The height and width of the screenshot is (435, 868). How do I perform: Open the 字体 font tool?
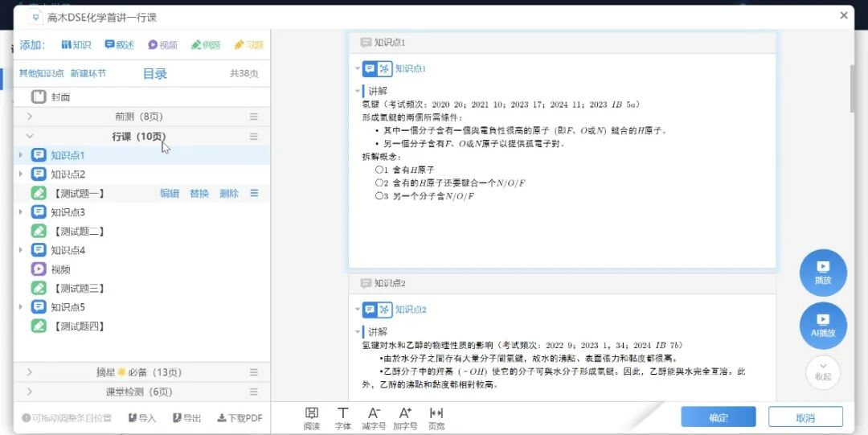(x=343, y=419)
